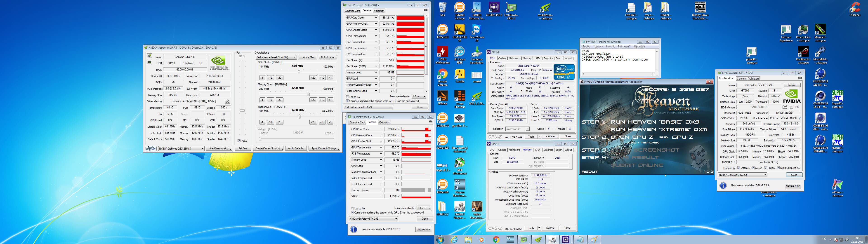Open the CPUID HWMonitor desktop icon

coord(442,55)
